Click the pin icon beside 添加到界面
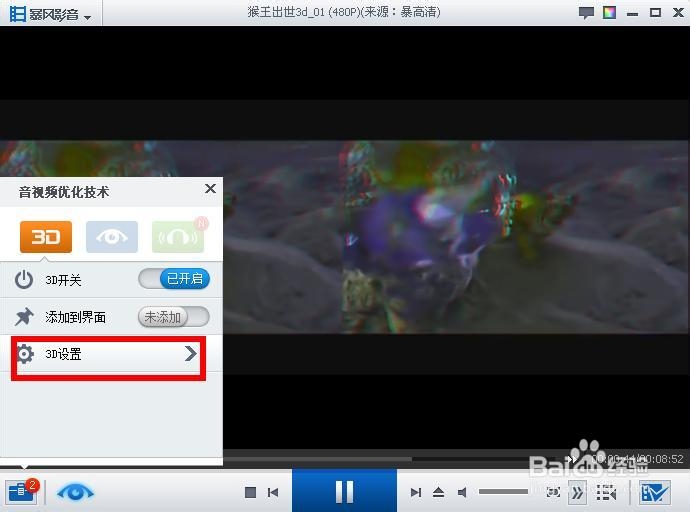Screen dimensions: 690x512 (x=24, y=317)
